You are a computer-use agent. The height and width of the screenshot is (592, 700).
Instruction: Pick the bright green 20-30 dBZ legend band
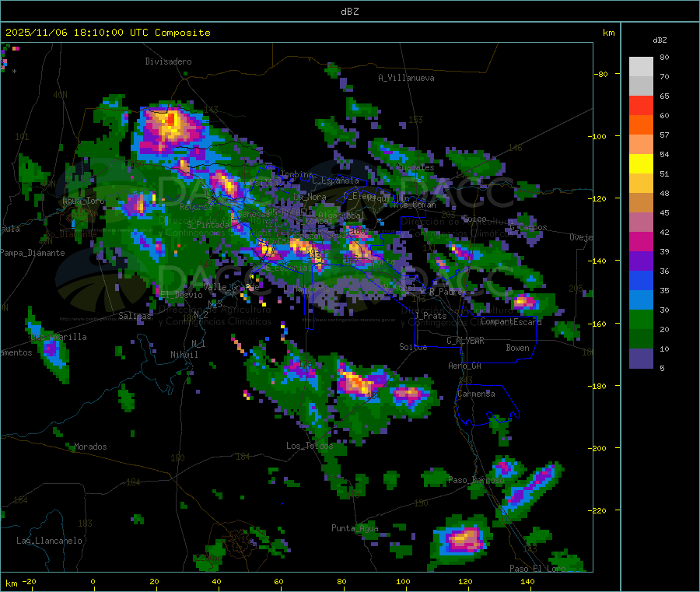(641, 320)
